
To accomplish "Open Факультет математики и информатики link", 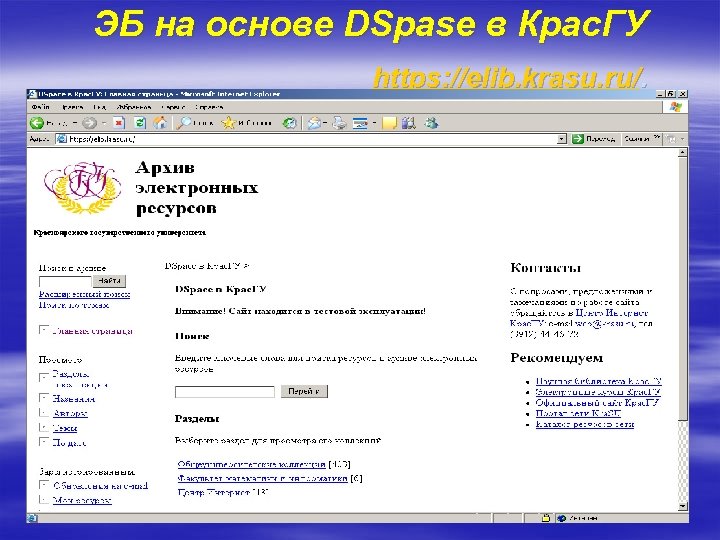I will pyautogui.click(x=263, y=478).
